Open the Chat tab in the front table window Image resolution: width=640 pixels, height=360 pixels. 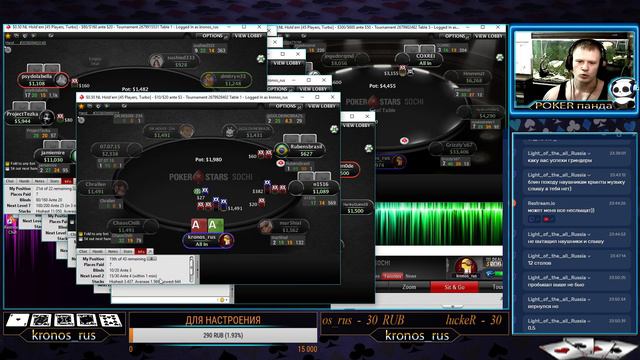pos(83,251)
